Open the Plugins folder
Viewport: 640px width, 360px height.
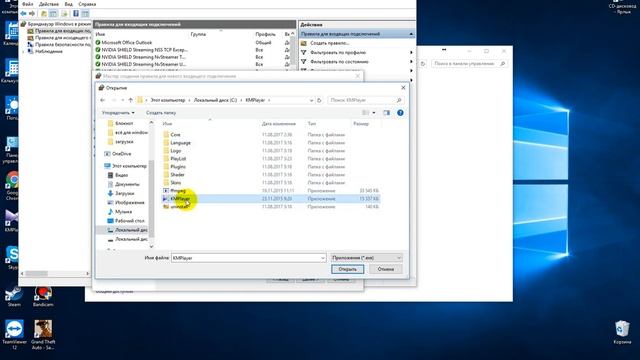(x=178, y=167)
